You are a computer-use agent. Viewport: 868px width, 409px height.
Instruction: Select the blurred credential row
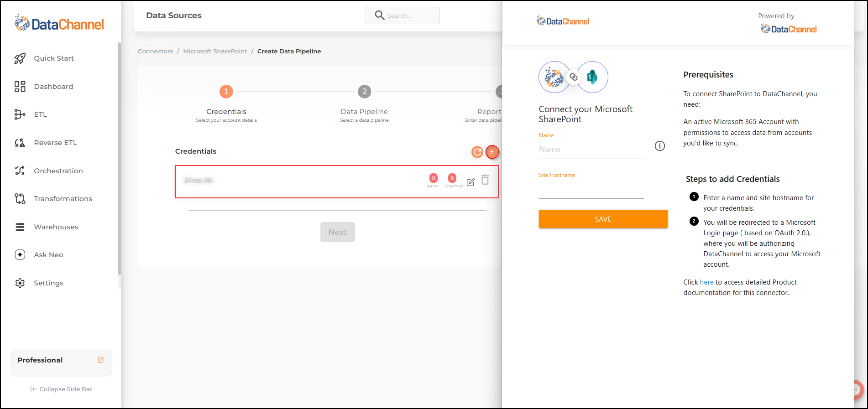point(337,181)
